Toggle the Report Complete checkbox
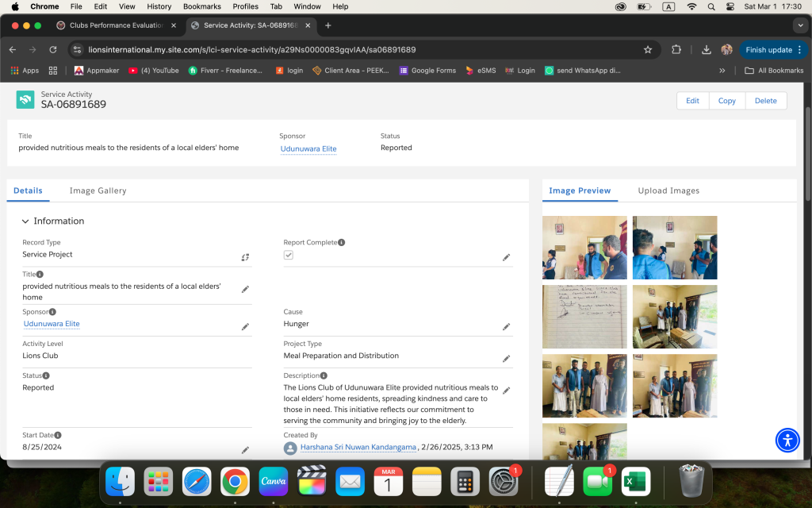This screenshot has width=812, height=508. 289,255
